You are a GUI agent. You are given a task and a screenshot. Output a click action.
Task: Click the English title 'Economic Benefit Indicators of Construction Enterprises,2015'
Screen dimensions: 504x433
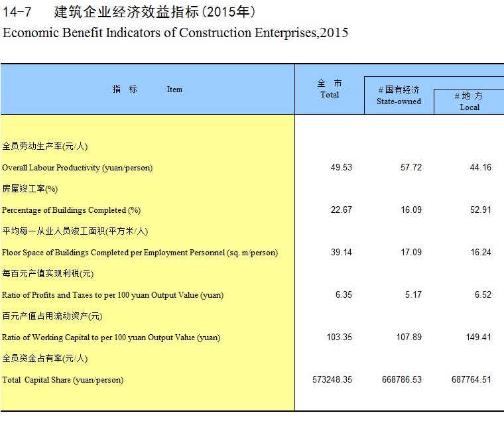pos(175,32)
